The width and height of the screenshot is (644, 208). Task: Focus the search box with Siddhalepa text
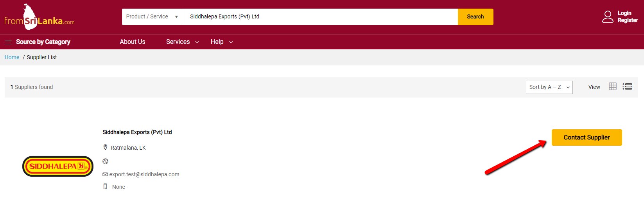320,17
